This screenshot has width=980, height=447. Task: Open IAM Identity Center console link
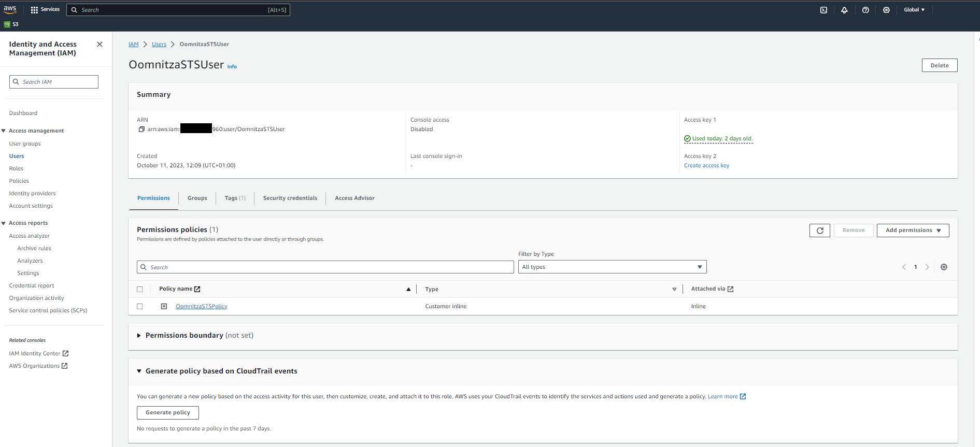(38, 354)
